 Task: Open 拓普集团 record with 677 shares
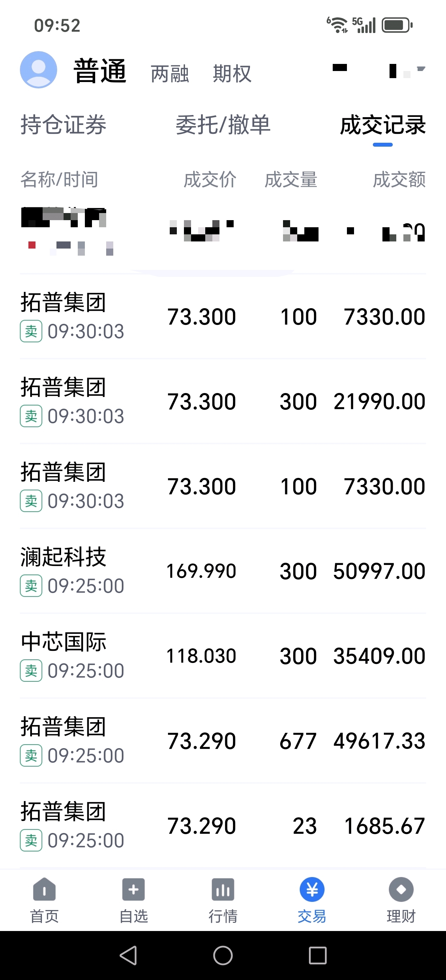click(223, 740)
